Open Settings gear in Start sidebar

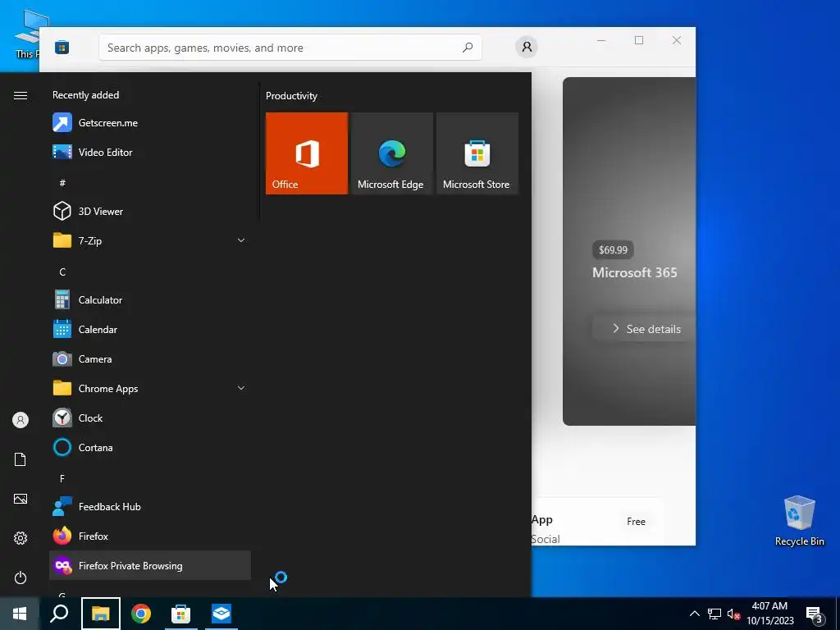[x=21, y=538]
